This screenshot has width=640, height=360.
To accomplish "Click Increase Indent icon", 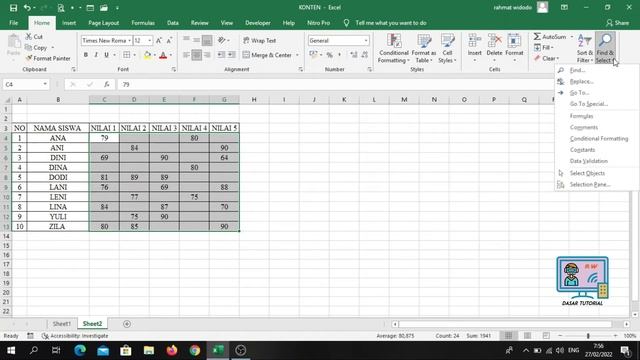I will (x=231, y=55).
